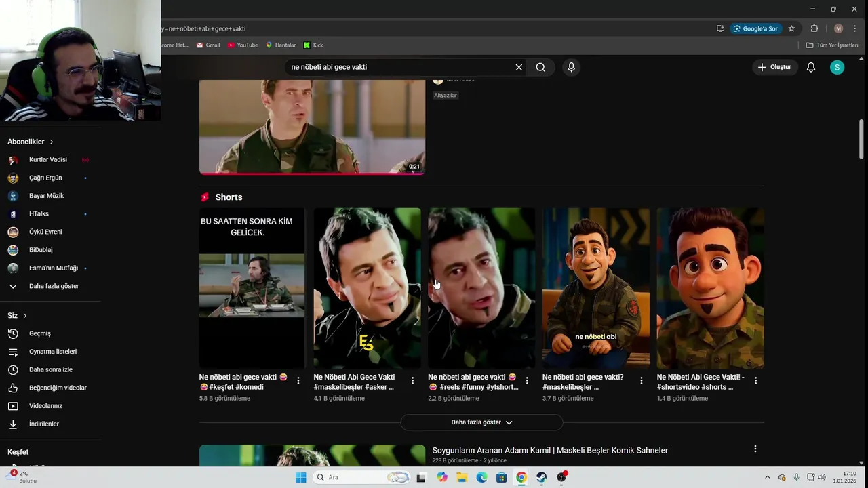The image size is (868, 488).
Task: Expand Shorts shelf with Daha fazla göster
Action: (481, 422)
